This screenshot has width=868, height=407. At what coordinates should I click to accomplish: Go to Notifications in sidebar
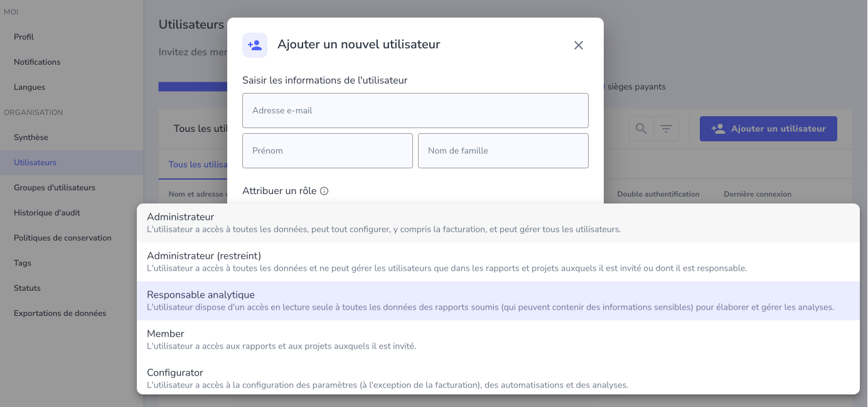[x=72, y=62]
